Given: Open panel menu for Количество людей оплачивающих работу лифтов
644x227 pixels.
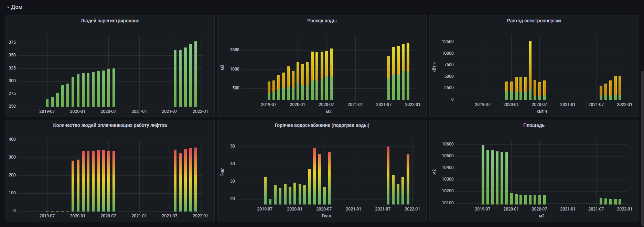Looking at the screenshot, I should pyautogui.click(x=110, y=125).
